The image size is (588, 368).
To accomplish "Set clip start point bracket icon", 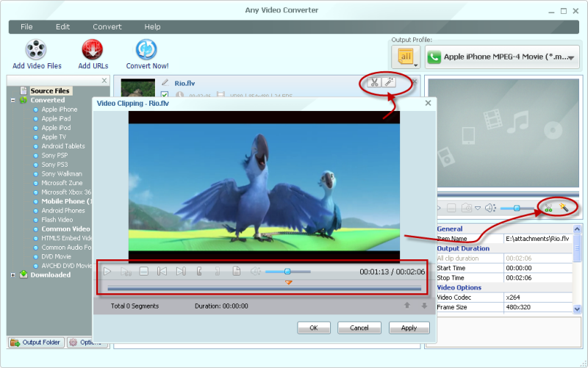I will point(199,271).
